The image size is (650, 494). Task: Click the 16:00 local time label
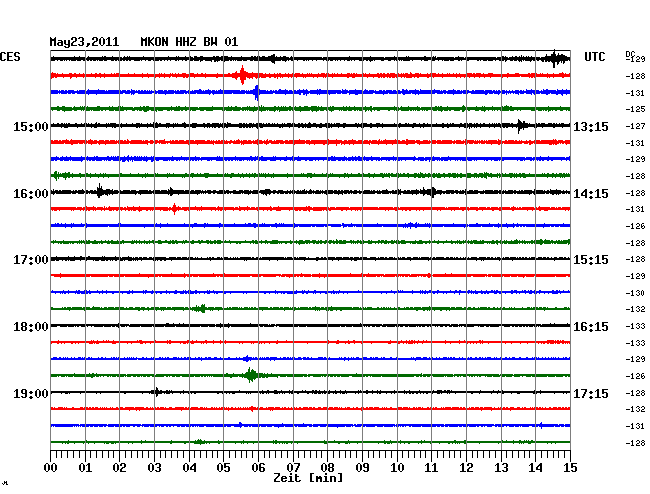tap(30, 194)
